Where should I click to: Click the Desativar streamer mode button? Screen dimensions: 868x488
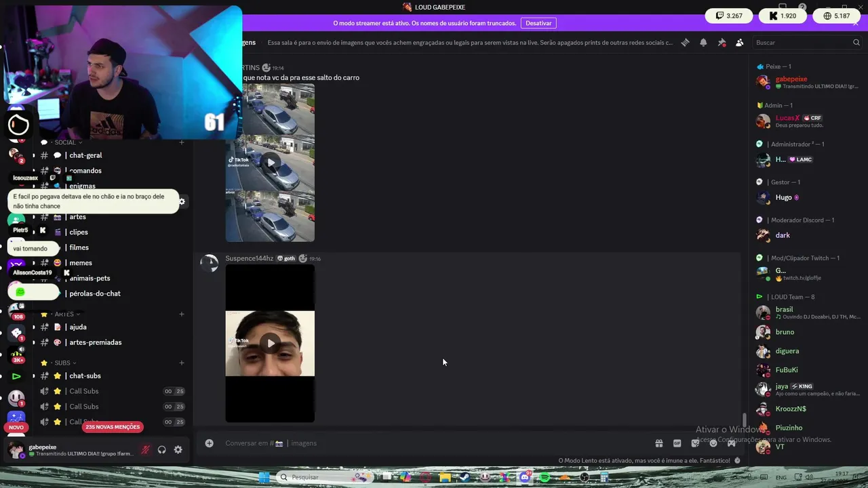click(538, 23)
